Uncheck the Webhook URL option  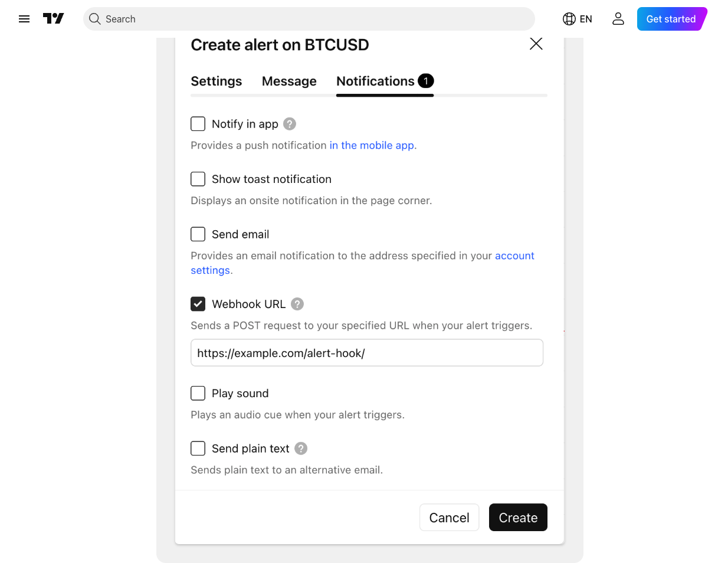pos(198,304)
